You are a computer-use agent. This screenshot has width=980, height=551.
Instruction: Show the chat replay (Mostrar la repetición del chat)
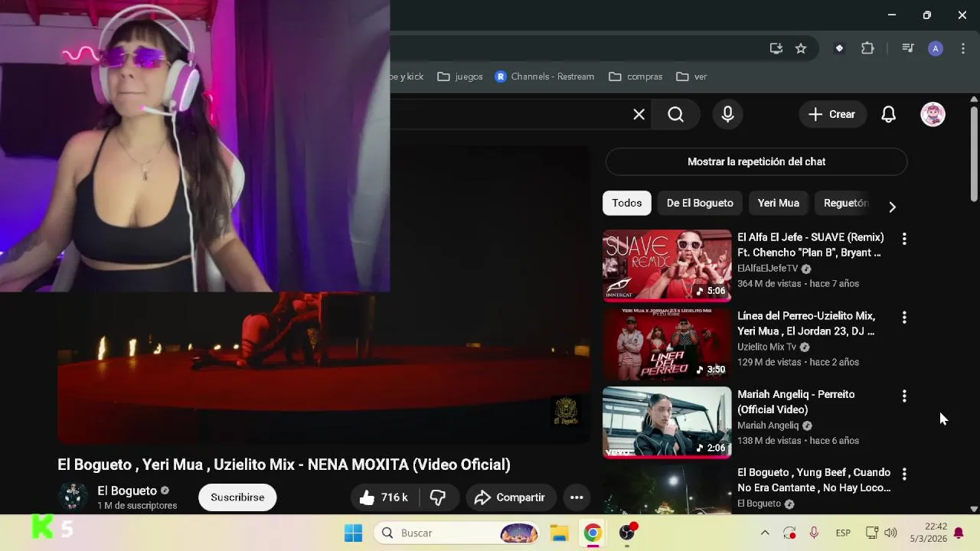pos(756,161)
